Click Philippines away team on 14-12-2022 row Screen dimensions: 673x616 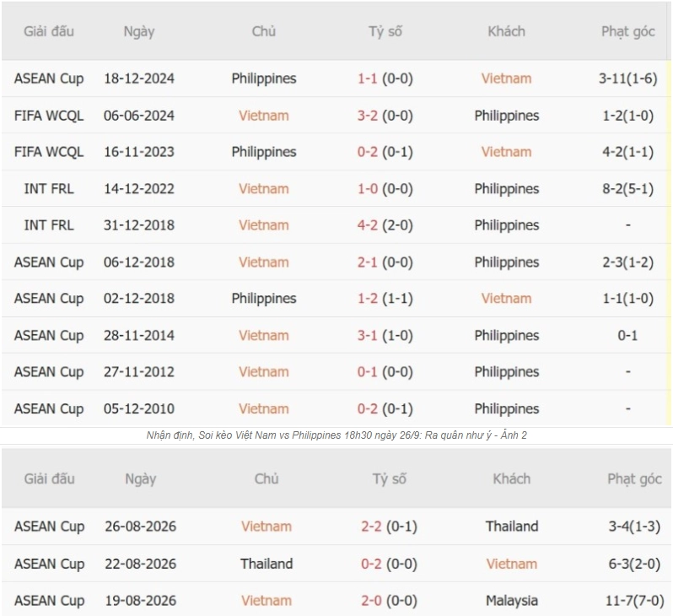pos(507,189)
